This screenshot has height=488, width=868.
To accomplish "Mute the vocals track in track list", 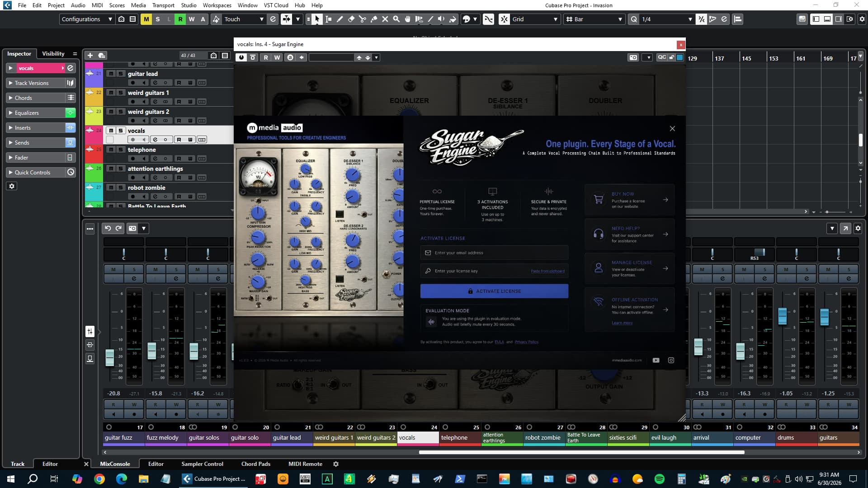I will click(111, 131).
